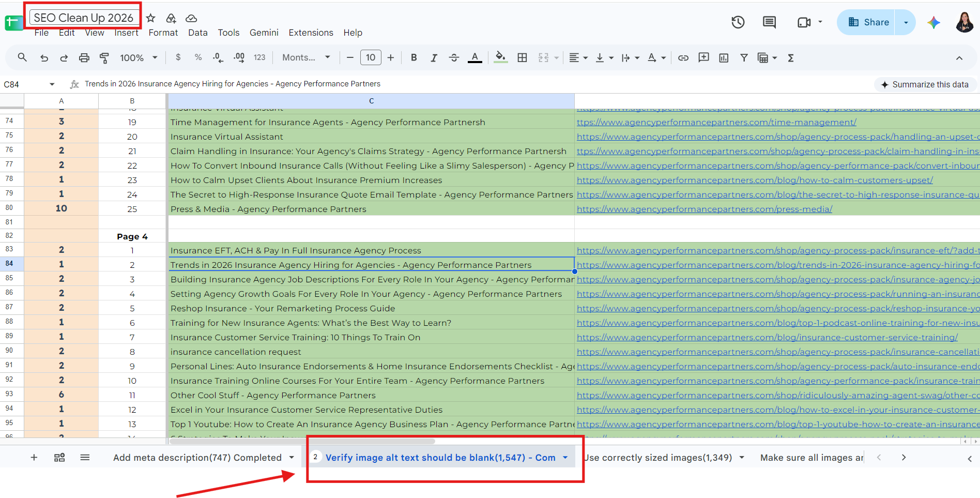This screenshot has height=498, width=980.
Task: Start a video call with camera icon
Action: tap(804, 22)
